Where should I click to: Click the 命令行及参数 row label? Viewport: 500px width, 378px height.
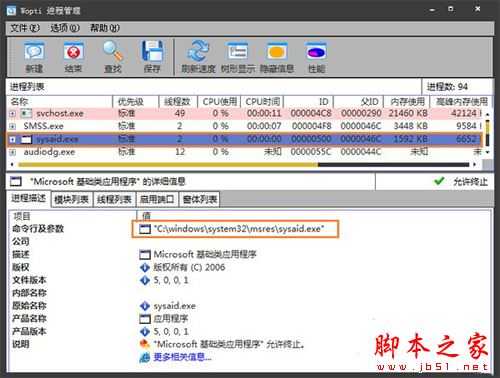point(38,229)
